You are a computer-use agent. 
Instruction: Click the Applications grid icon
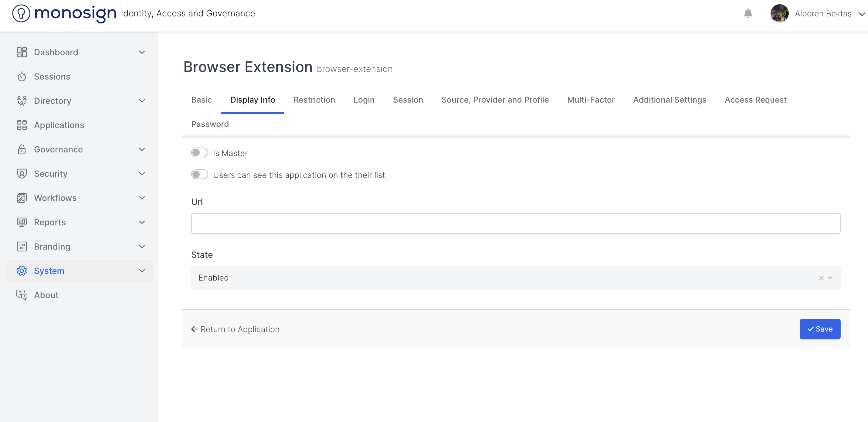click(x=22, y=125)
